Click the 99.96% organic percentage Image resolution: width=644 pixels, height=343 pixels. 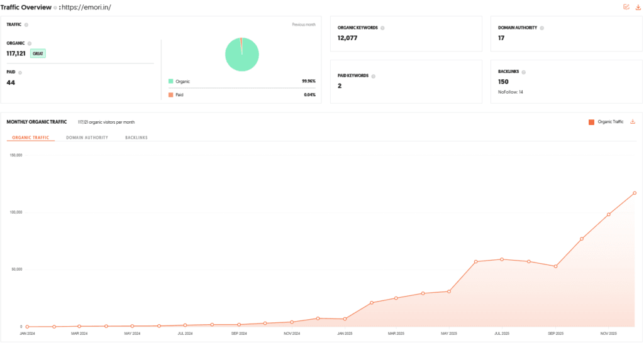(x=309, y=81)
